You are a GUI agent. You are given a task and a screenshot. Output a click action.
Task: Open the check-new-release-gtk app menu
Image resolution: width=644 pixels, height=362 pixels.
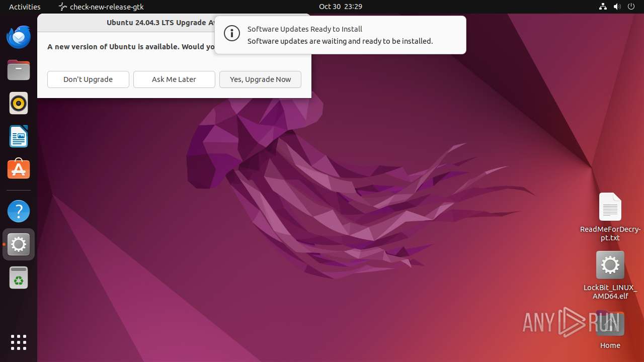101,7
